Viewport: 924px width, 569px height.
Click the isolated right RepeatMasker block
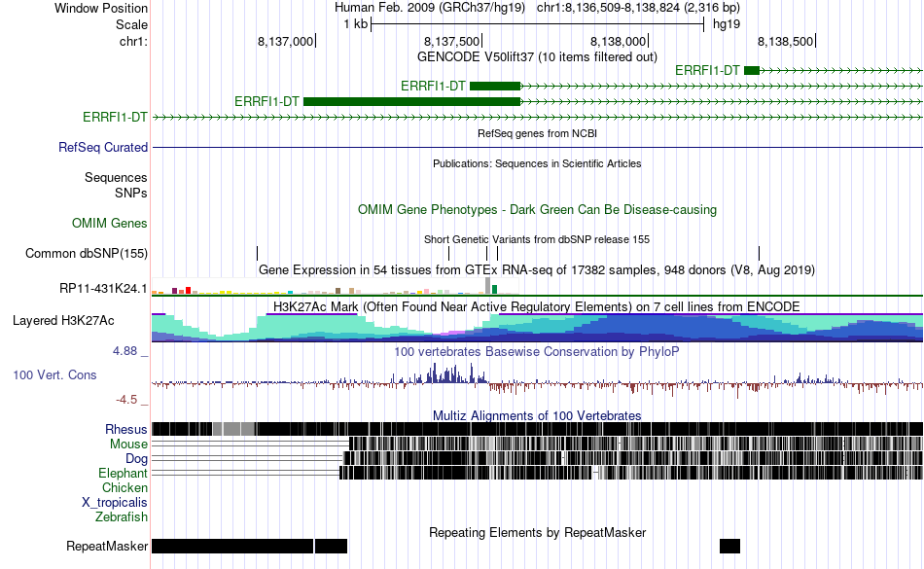(x=729, y=546)
